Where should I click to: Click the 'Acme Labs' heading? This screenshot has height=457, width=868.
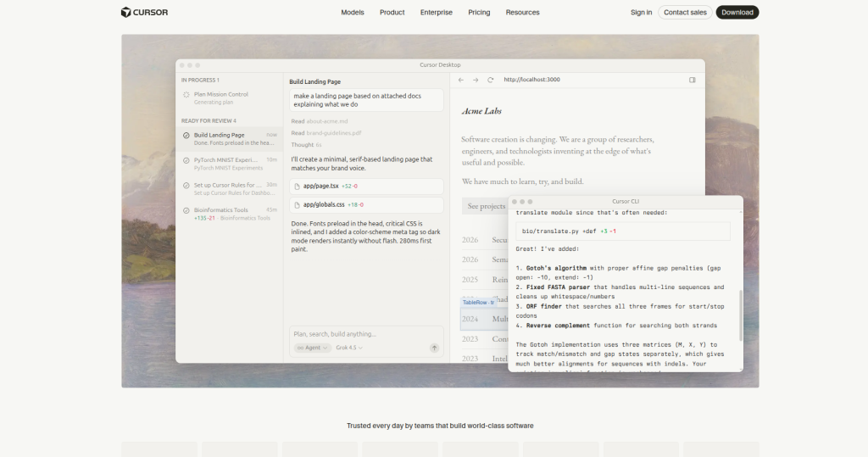pos(481,111)
